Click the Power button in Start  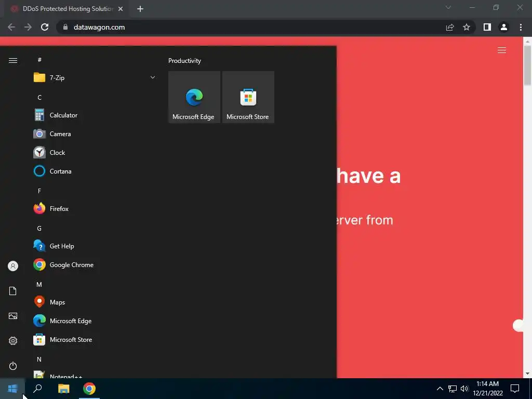click(13, 366)
